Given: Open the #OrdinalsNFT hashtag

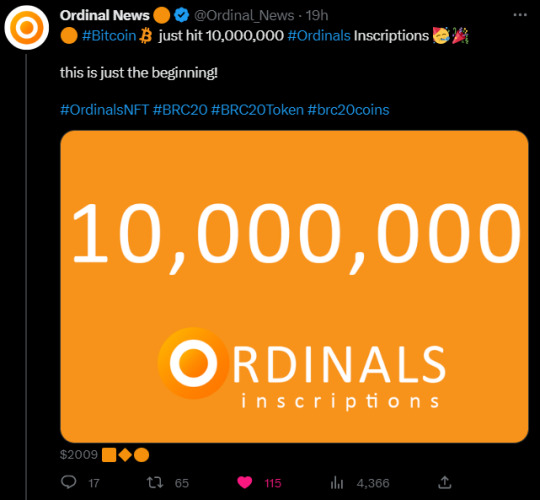Looking at the screenshot, I should tap(104, 110).
